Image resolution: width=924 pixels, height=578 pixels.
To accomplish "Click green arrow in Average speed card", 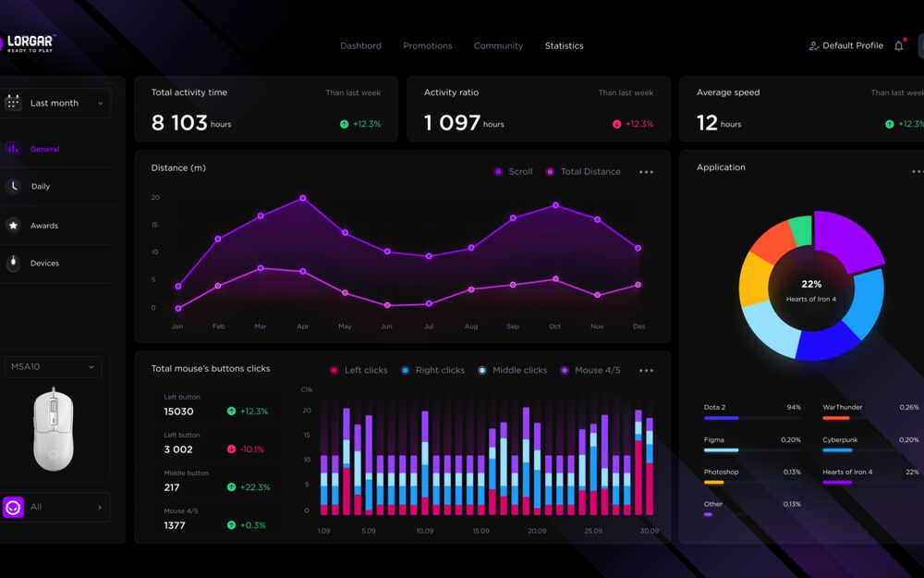I will coord(889,124).
